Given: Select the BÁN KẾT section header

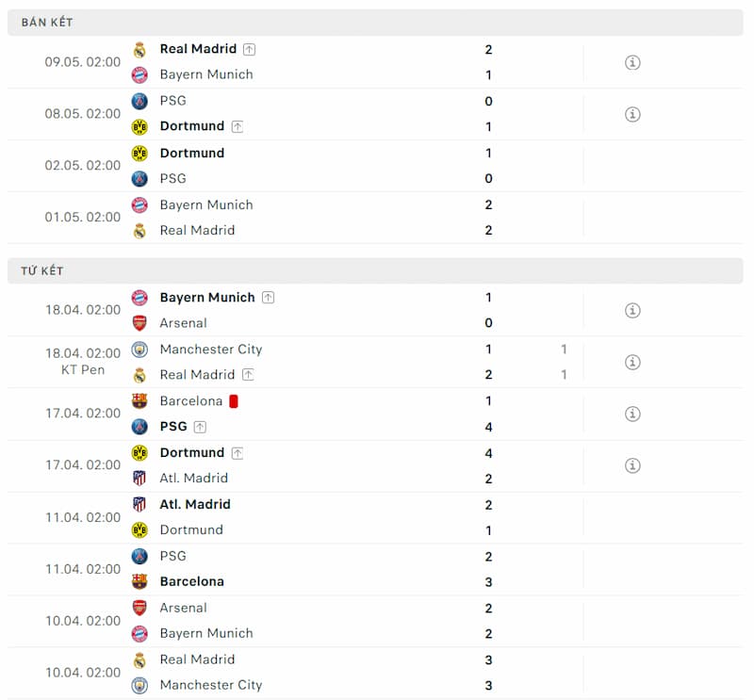Looking at the screenshot, I should coord(47,22).
